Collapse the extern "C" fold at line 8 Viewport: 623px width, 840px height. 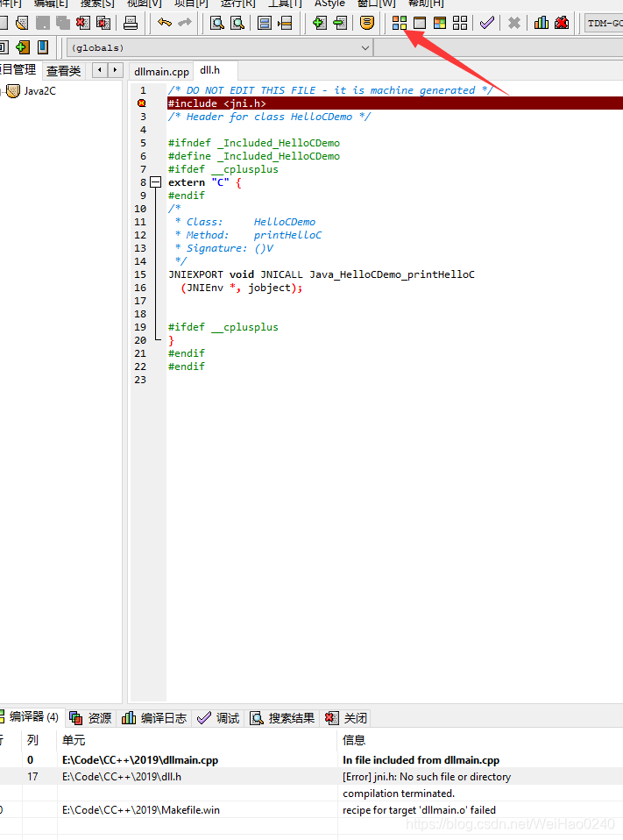tap(156, 182)
